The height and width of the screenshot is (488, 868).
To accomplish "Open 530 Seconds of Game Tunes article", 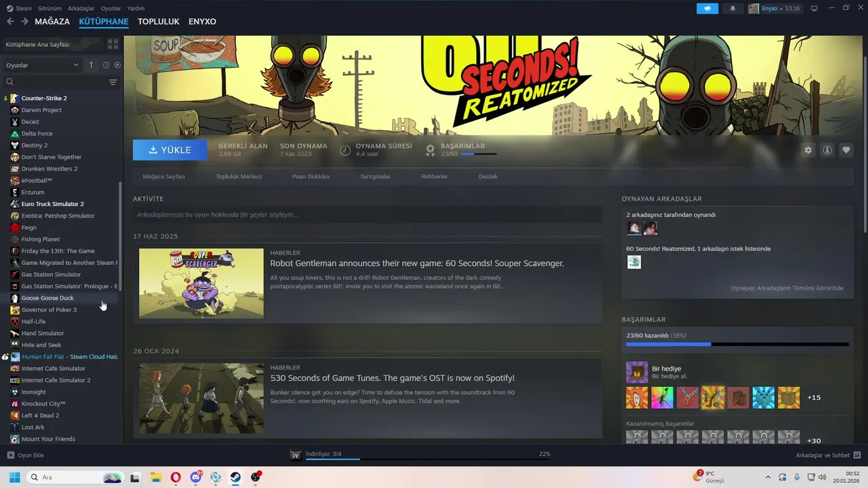I will 392,378.
